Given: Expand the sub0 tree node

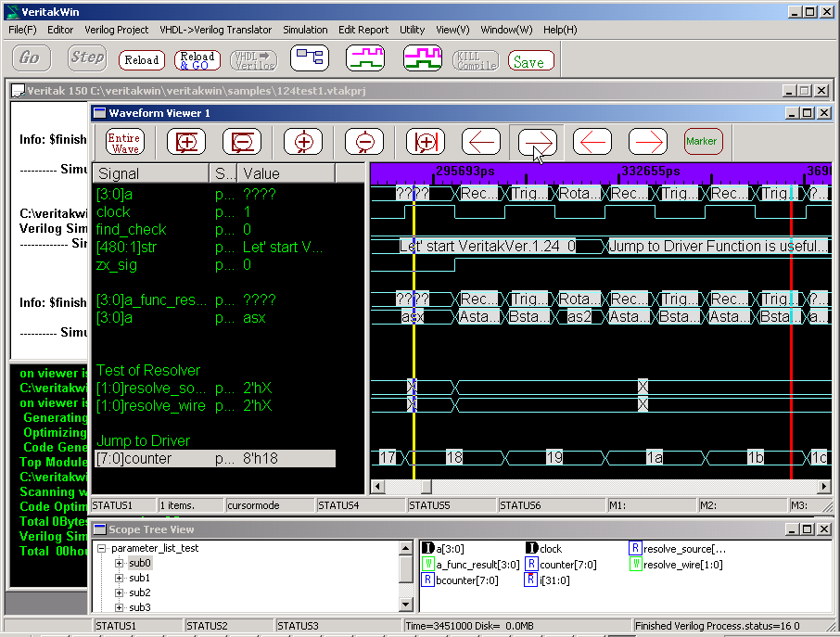Looking at the screenshot, I should click(119, 563).
